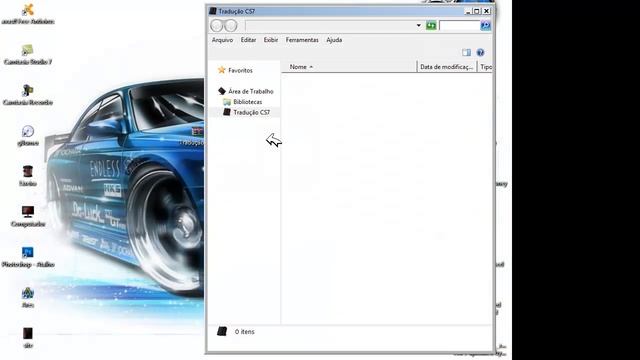Open the Editar menu
640x360 pixels.
(248, 40)
